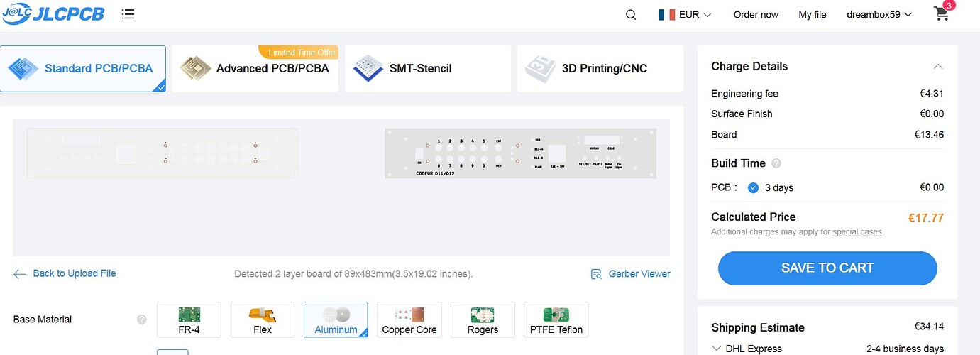Open the shopping cart icon

tap(942, 14)
